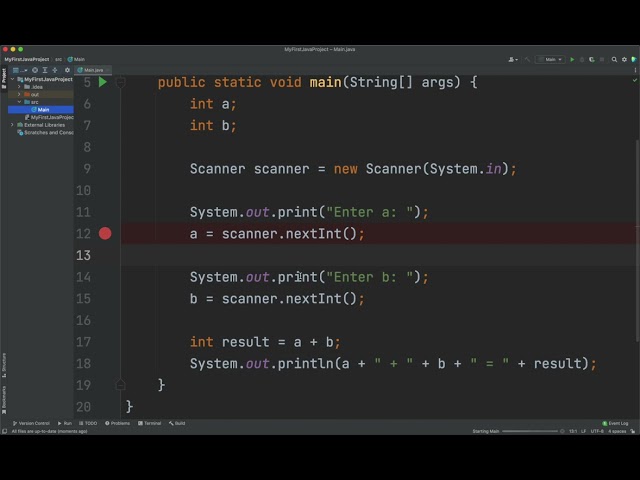The width and height of the screenshot is (640, 480).
Task: Click the line separator LF status entry
Action: [x=583, y=431]
